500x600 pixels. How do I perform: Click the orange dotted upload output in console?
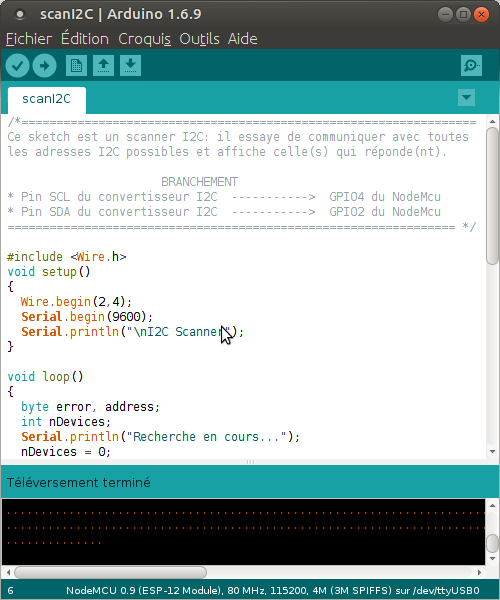click(245, 528)
